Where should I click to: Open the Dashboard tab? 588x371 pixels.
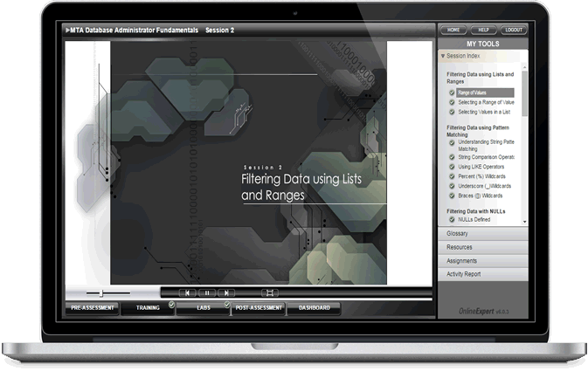pyautogui.click(x=315, y=308)
